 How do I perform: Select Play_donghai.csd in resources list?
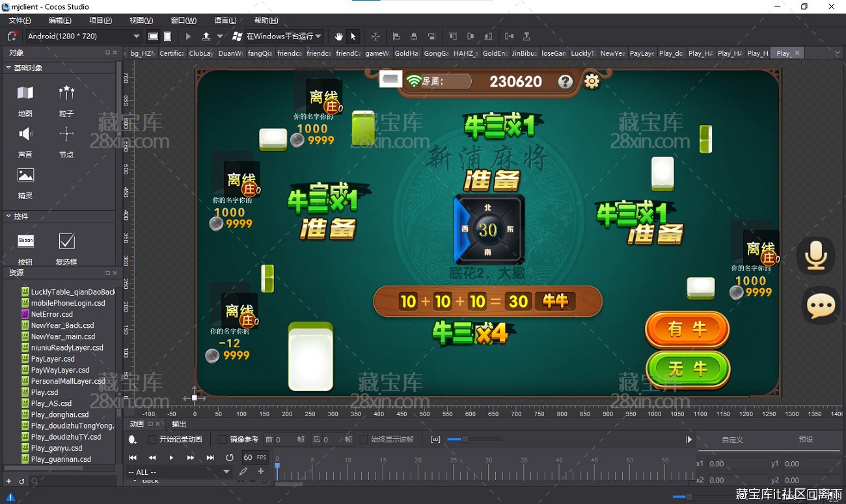(x=60, y=414)
